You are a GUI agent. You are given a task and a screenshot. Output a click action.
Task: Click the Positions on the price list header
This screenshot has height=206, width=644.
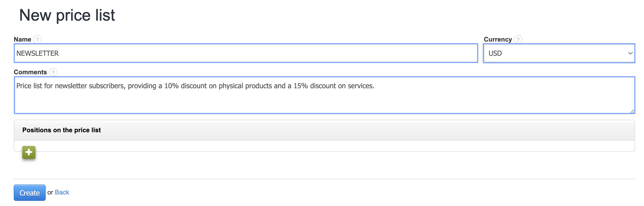62,130
